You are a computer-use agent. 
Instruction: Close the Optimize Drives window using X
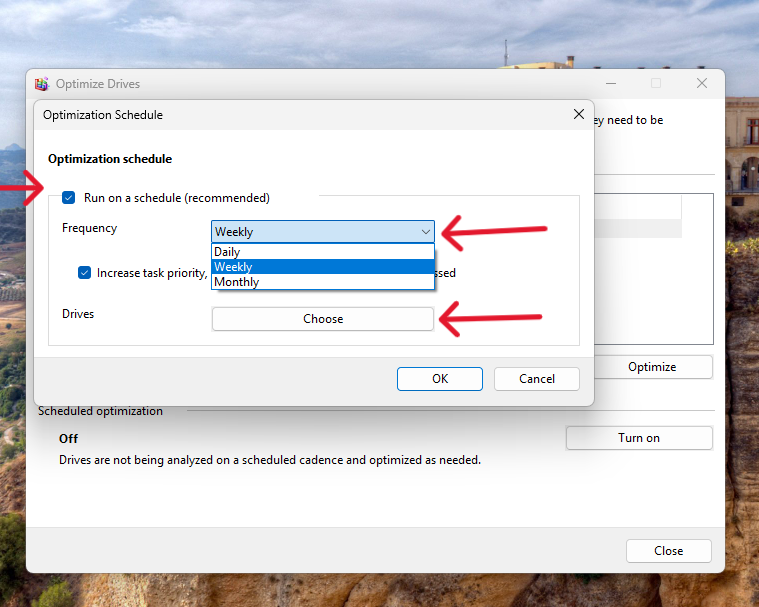(x=702, y=84)
